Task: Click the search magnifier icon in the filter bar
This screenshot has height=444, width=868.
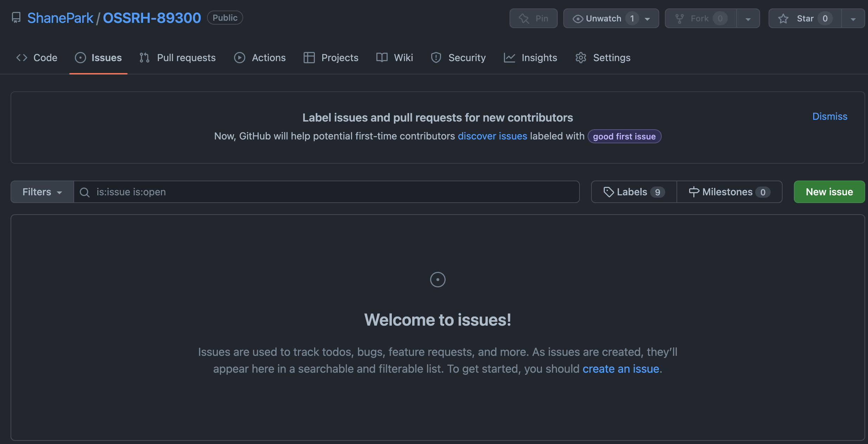Action: [84, 192]
